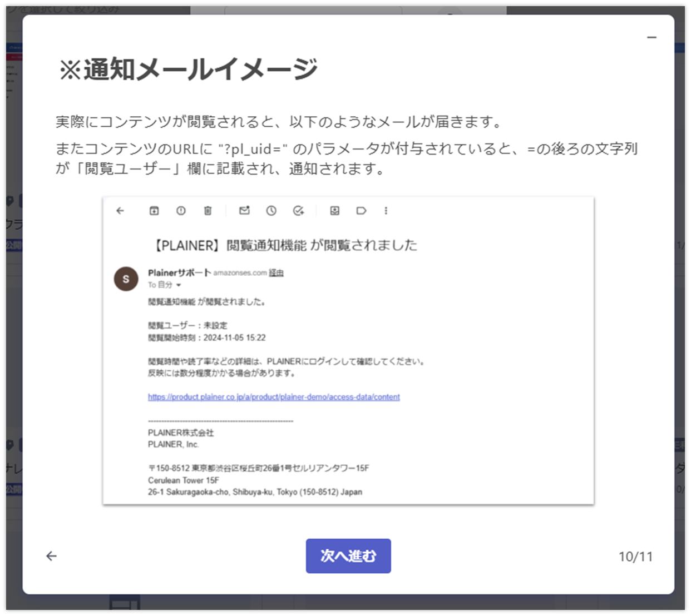This screenshot has height=616, width=691.
Task: Click the label tag icon in the email toolbar
Action: pyautogui.click(x=361, y=211)
